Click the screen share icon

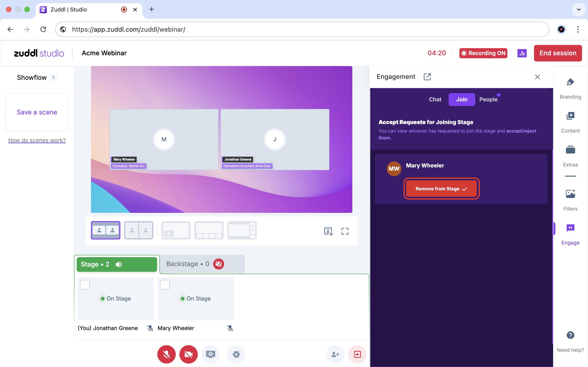click(x=210, y=354)
